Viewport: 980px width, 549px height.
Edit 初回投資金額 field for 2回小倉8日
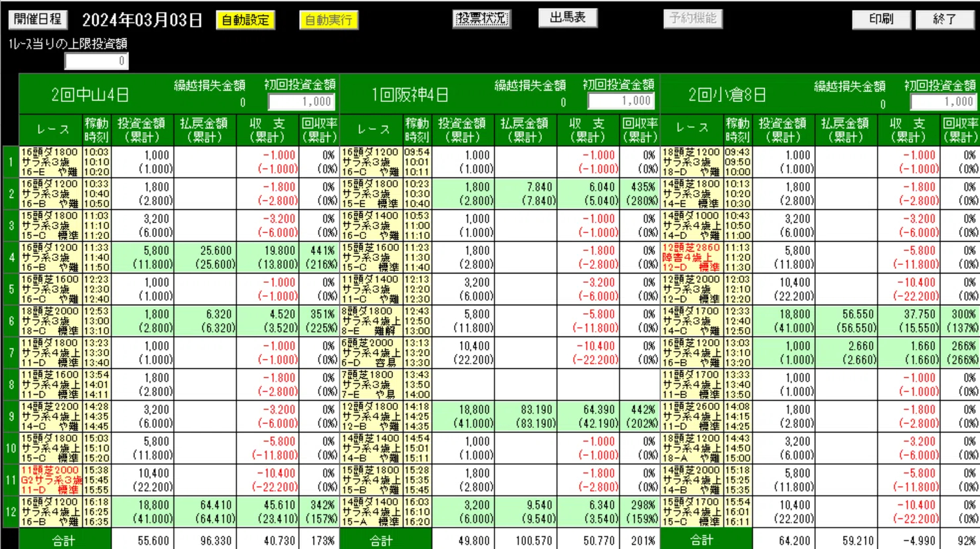(943, 101)
